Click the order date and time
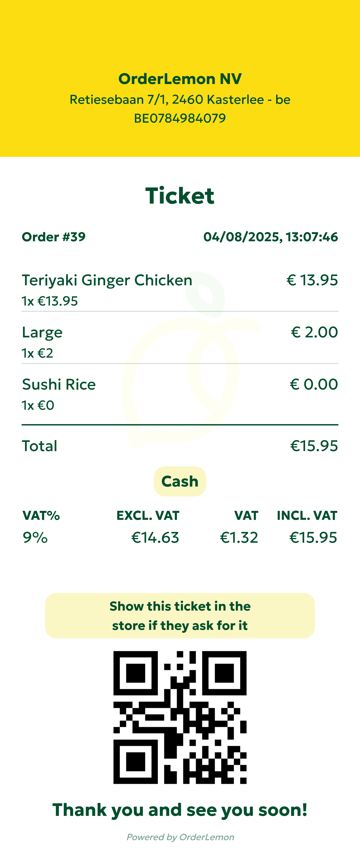Image resolution: width=360 pixels, height=868 pixels. [270, 237]
